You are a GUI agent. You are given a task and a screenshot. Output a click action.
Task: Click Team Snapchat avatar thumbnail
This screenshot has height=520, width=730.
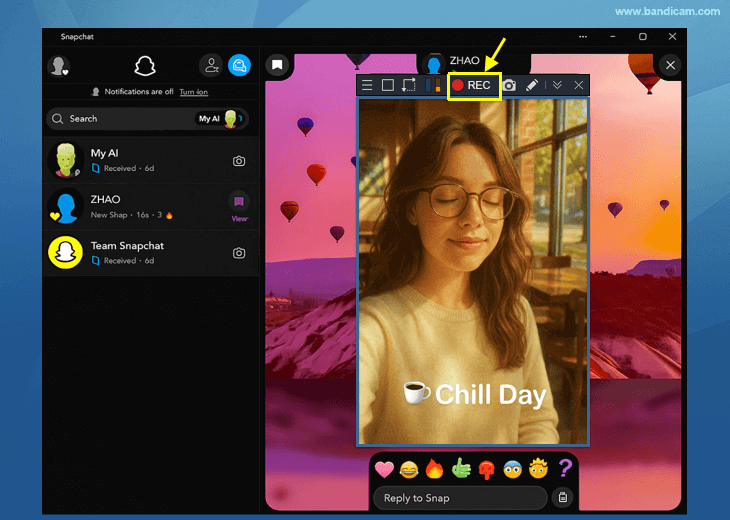point(66,252)
